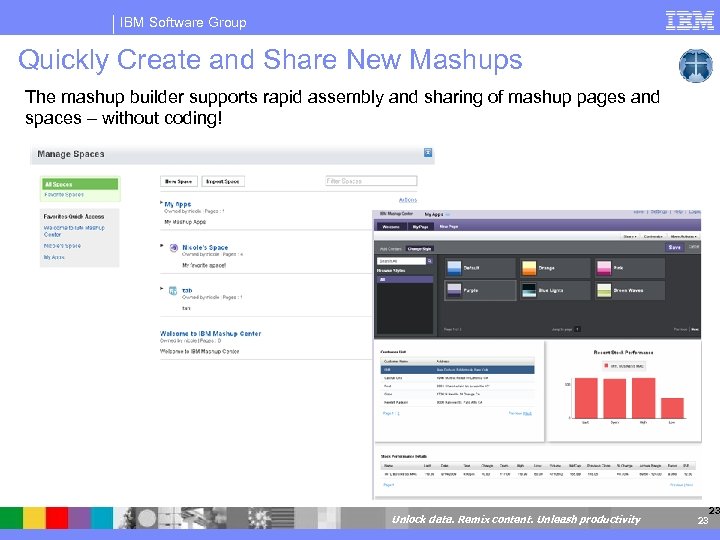This screenshot has width=720, height=540.
Task: Click the Nicole's Space purple icon
Action: (174, 248)
